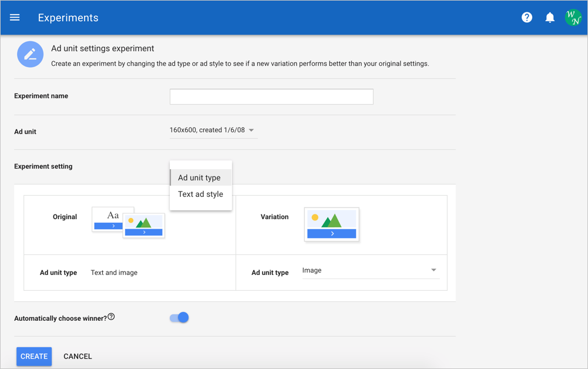Click the Variation image ad thumbnail

click(x=332, y=224)
